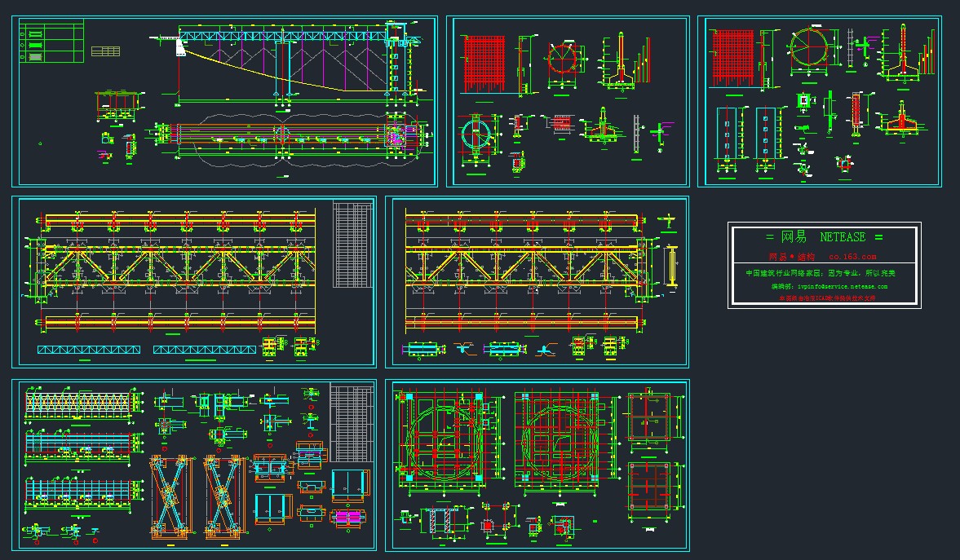
Task: Click the green legend table in the first sheet
Action: [x=51, y=41]
